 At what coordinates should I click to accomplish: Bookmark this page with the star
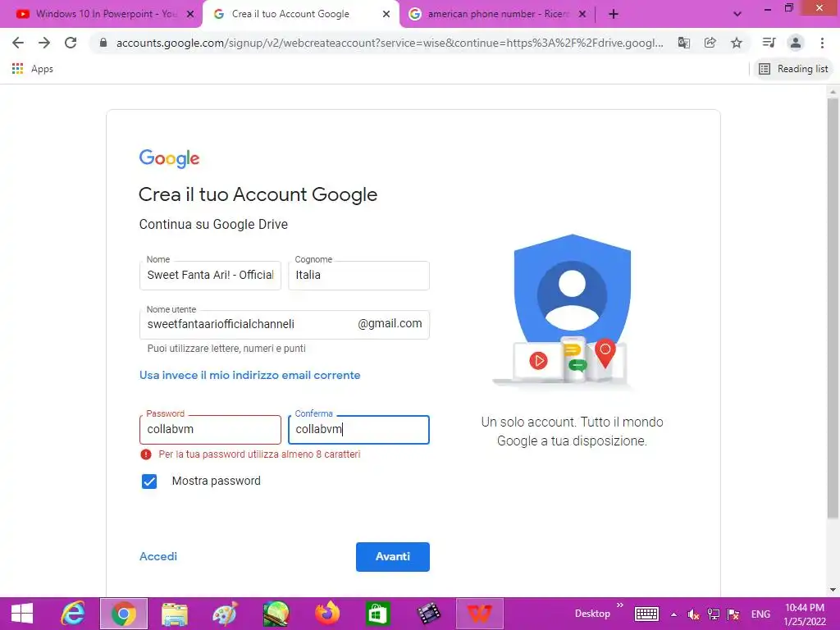(x=737, y=43)
